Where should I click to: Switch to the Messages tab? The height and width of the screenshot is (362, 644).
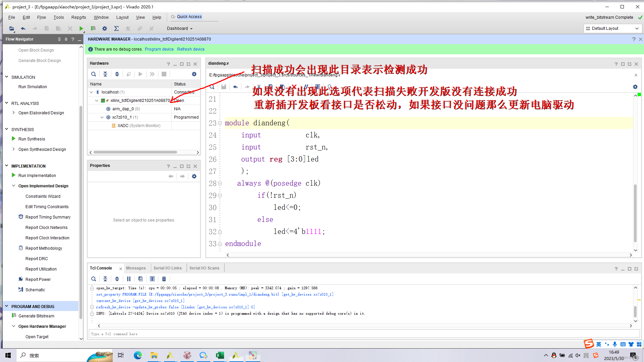[136, 268]
